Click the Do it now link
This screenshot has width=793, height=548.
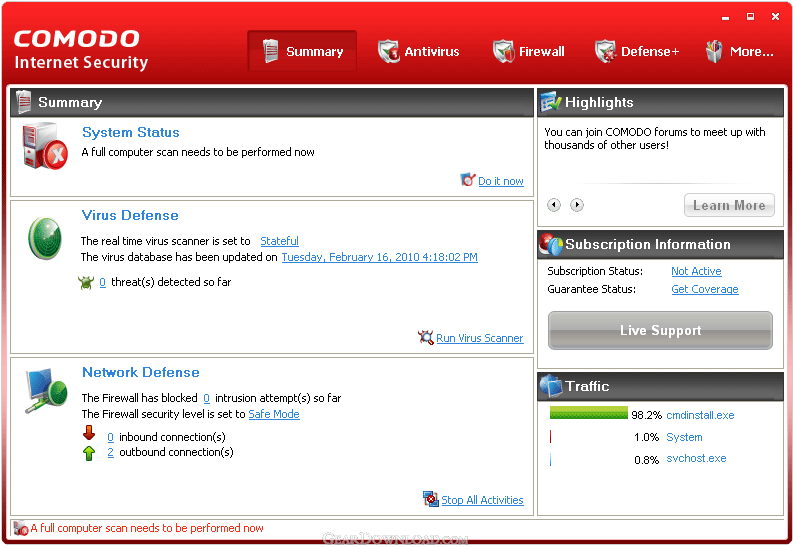point(501,181)
